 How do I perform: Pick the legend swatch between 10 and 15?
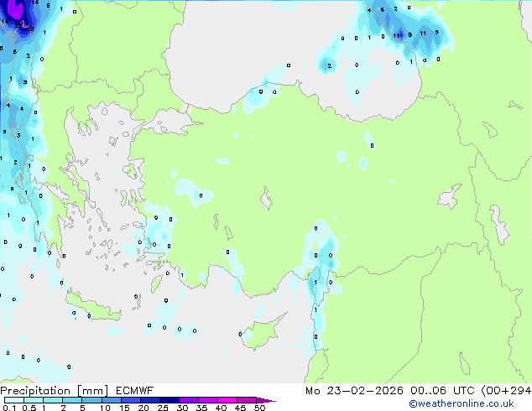point(112,400)
